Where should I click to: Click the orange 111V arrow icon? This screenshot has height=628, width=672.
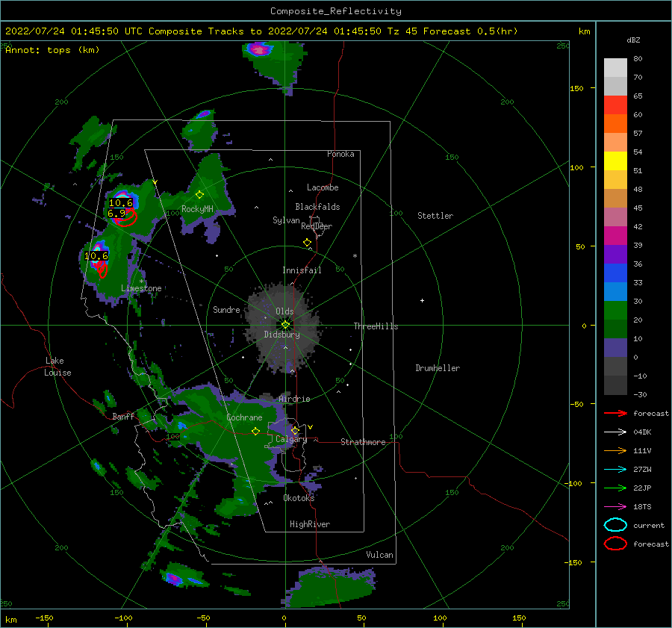tap(615, 450)
